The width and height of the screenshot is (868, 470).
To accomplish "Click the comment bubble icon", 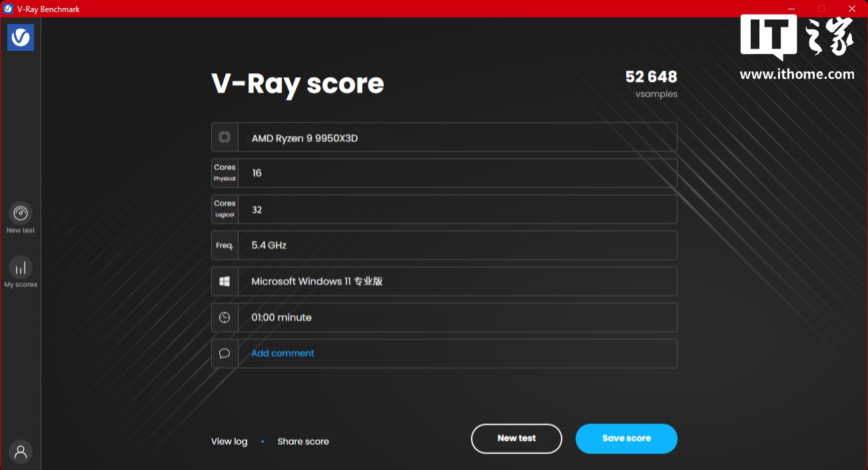I will (x=224, y=353).
